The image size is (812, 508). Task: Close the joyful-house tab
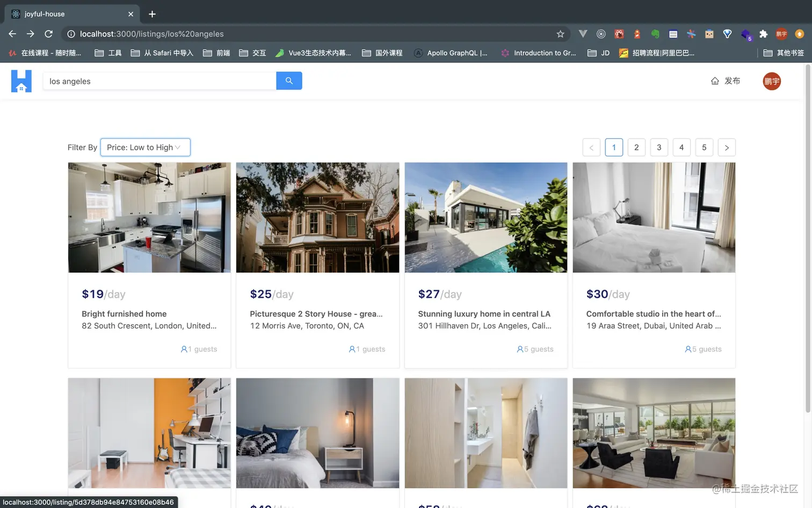130,14
